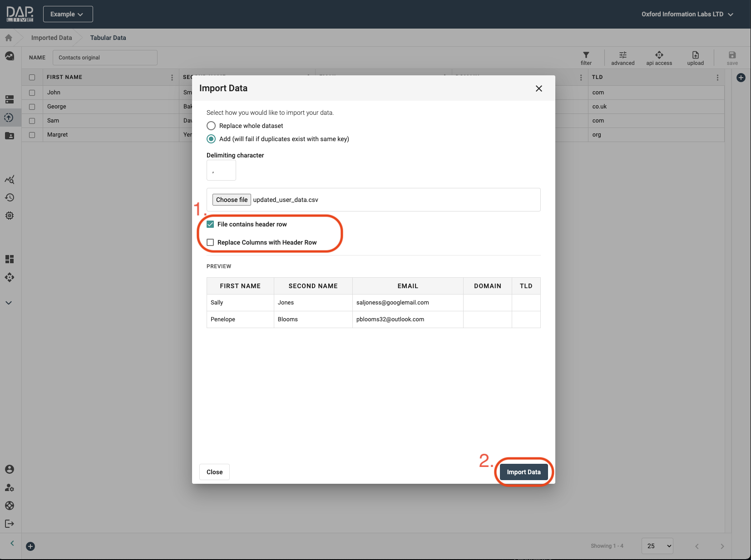The width and height of the screenshot is (751, 560).
Task: Go to Imported Data breadcrumb
Action: [51, 38]
